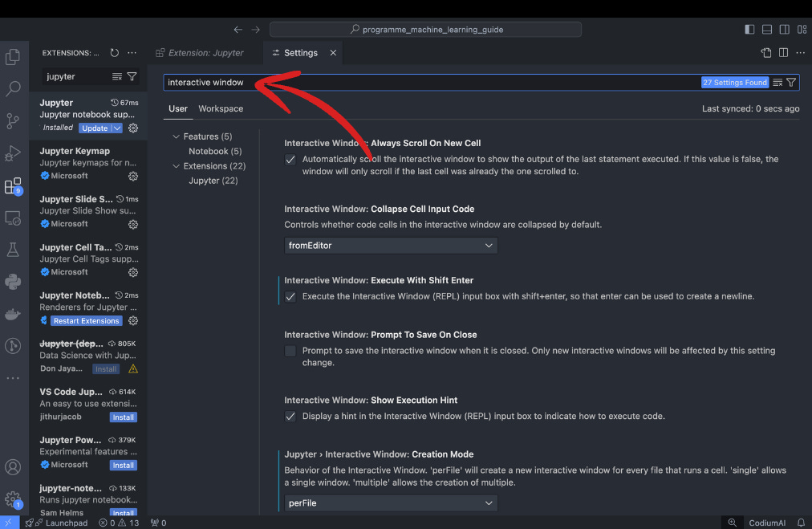Open manage gear for Jupyter extension

pyautogui.click(x=133, y=128)
